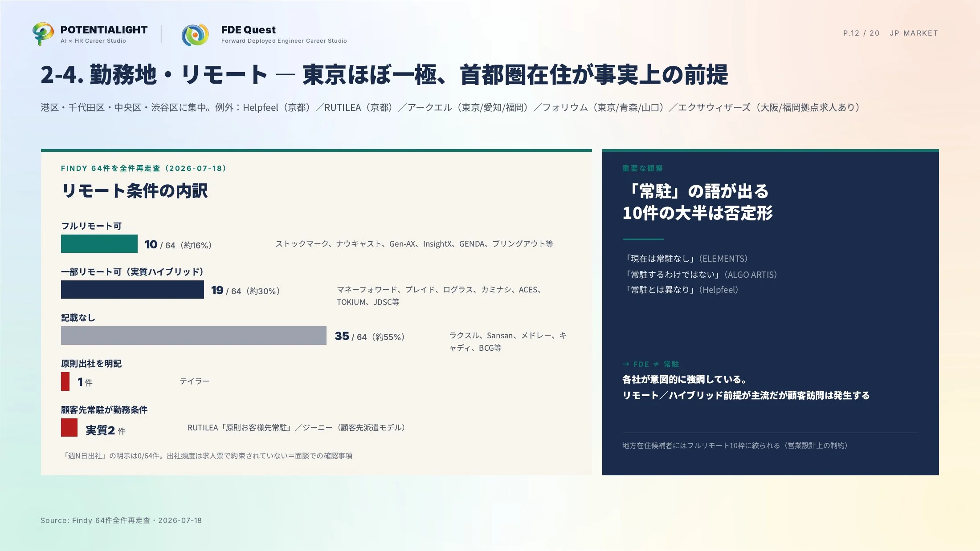Select the quote '「現在は常駐なし」（ELEMENTS）'

click(x=686, y=259)
